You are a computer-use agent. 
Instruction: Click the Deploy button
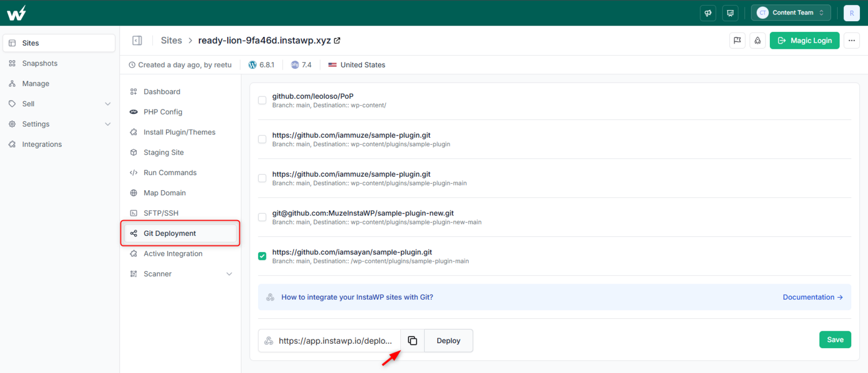coord(449,340)
